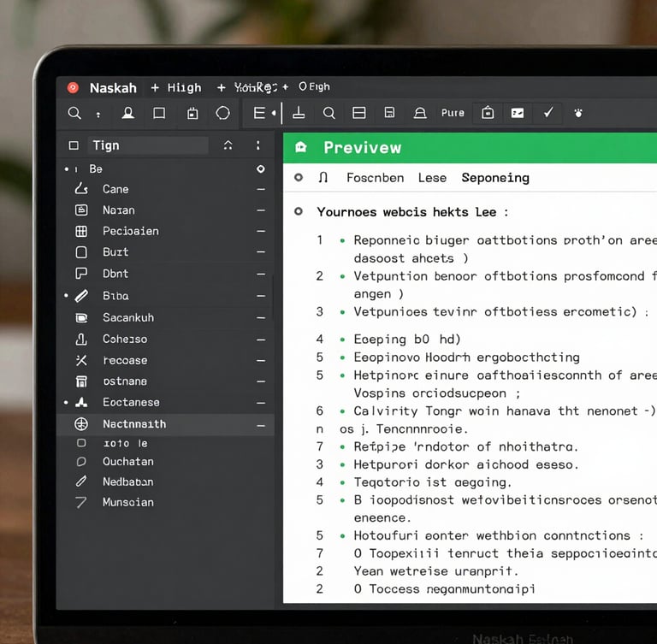The image size is (657, 644).
Task: Expand the Be group row
Action: pyautogui.click(x=165, y=168)
